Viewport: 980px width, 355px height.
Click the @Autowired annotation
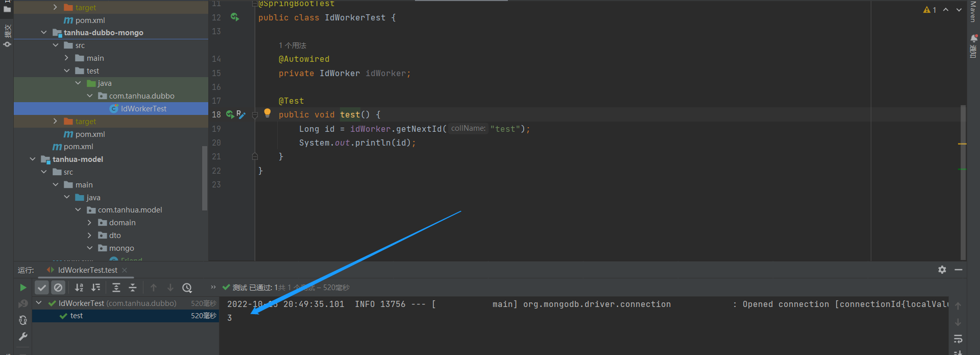click(x=304, y=59)
